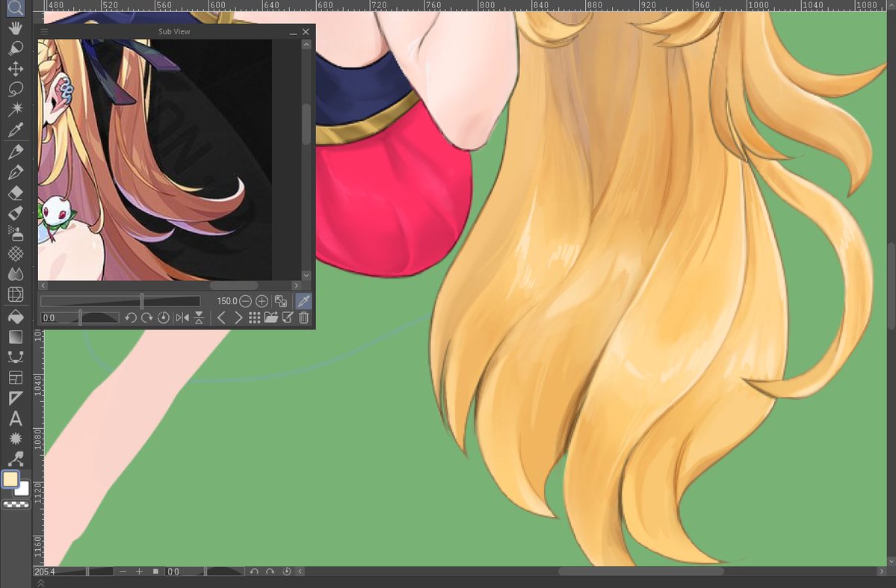Reset canvas rotation in status bar
Screen dimensions: 896x588
(x=287, y=572)
